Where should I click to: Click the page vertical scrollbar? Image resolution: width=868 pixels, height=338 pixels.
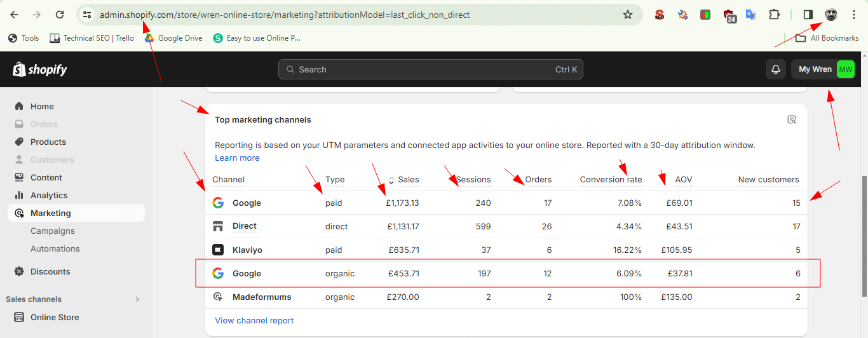[863, 236]
